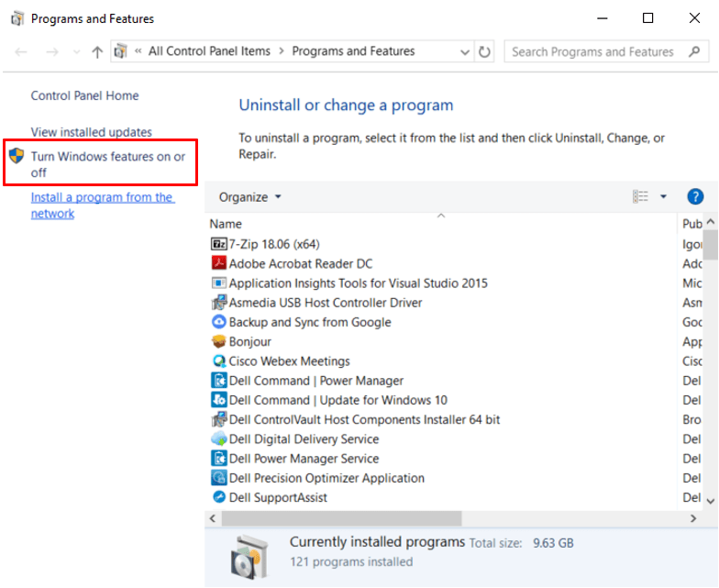719x588 pixels.
Task: Click the forward navigation arrow
Action: pyautogui.click(x=52, y=51)
